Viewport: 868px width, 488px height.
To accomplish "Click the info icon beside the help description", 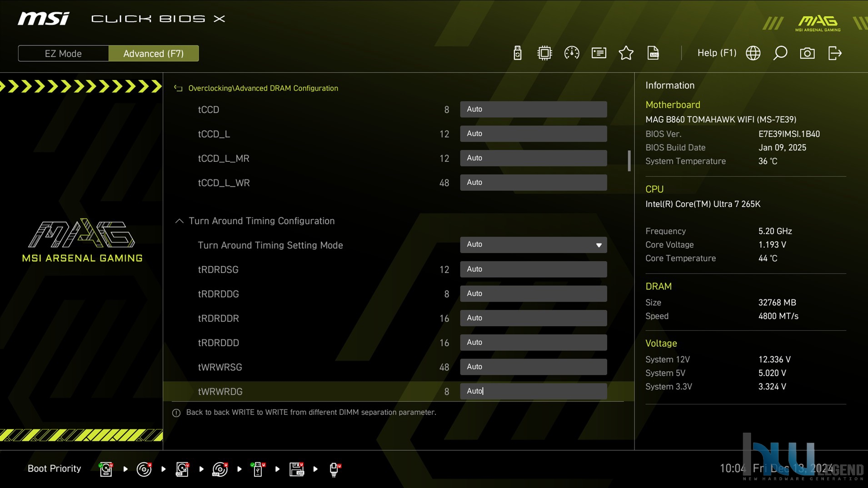I will click(176, 413).
